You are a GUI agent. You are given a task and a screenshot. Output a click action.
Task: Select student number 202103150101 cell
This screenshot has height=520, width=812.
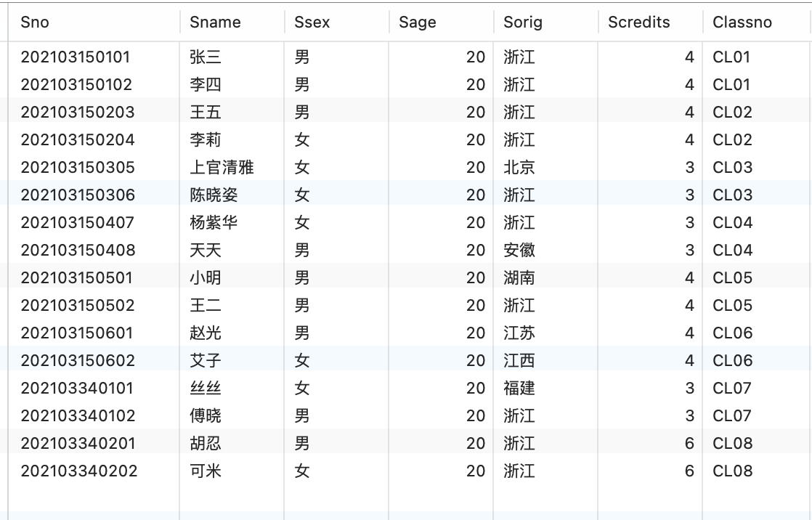point(76,57)
